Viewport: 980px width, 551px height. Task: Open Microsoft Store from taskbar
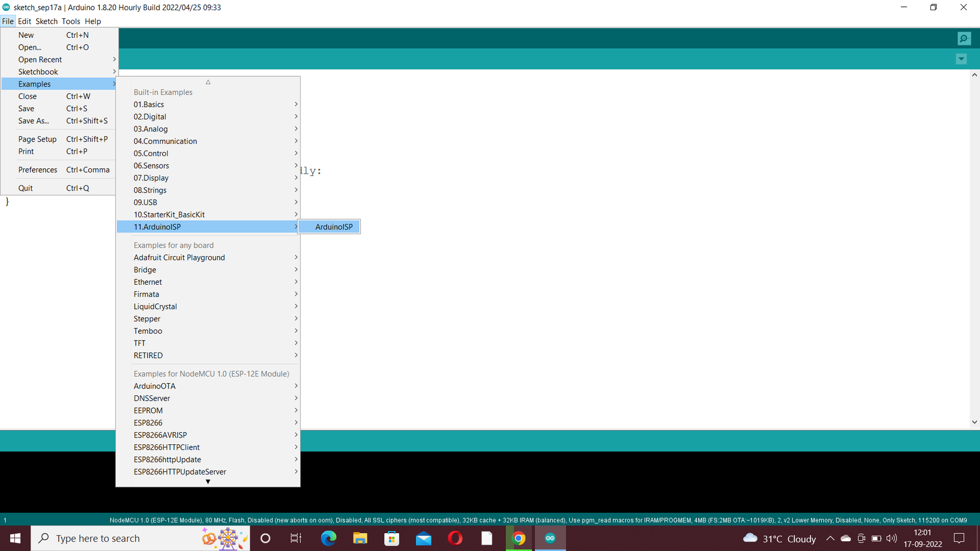pos(391,538)
